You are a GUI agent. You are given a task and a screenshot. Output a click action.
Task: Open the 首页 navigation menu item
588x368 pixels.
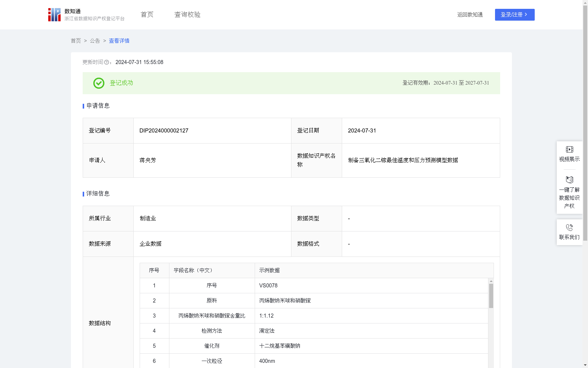(147, 14)
